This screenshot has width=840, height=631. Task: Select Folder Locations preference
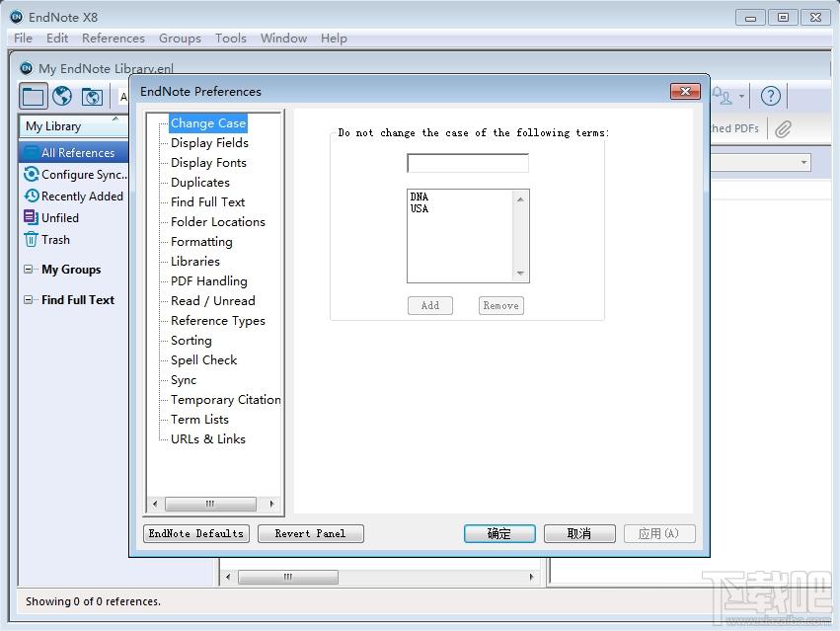click(218, 222)
